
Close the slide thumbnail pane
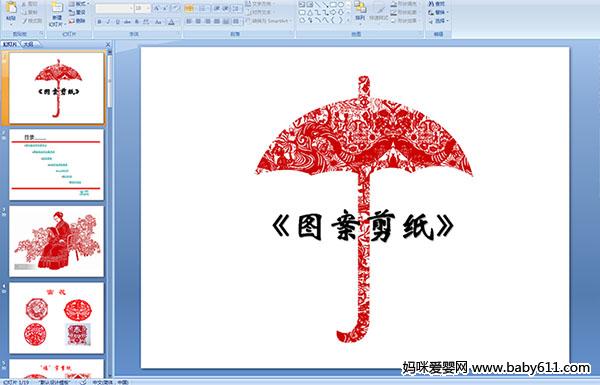pos(108,44)
